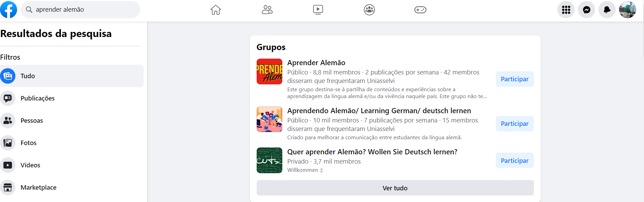
Task: Click the Aprendendo Alemão group thumbnail
Action: click(x=269, y=119)
